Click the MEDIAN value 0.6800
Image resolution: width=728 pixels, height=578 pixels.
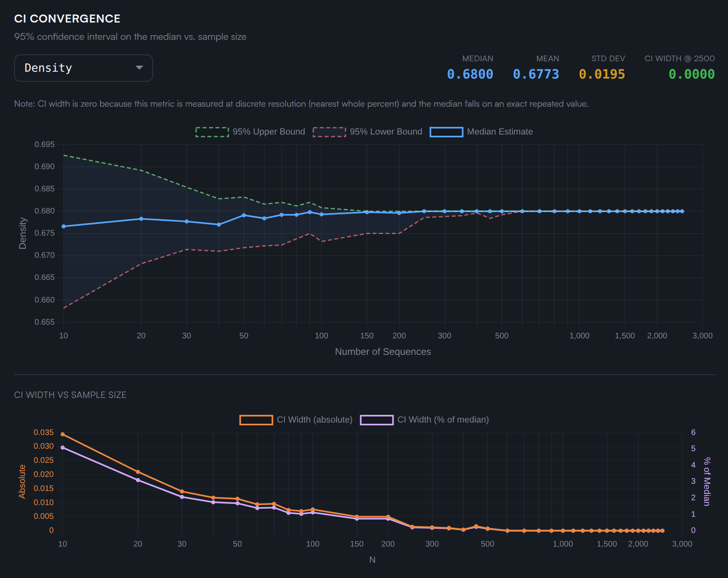470,74
